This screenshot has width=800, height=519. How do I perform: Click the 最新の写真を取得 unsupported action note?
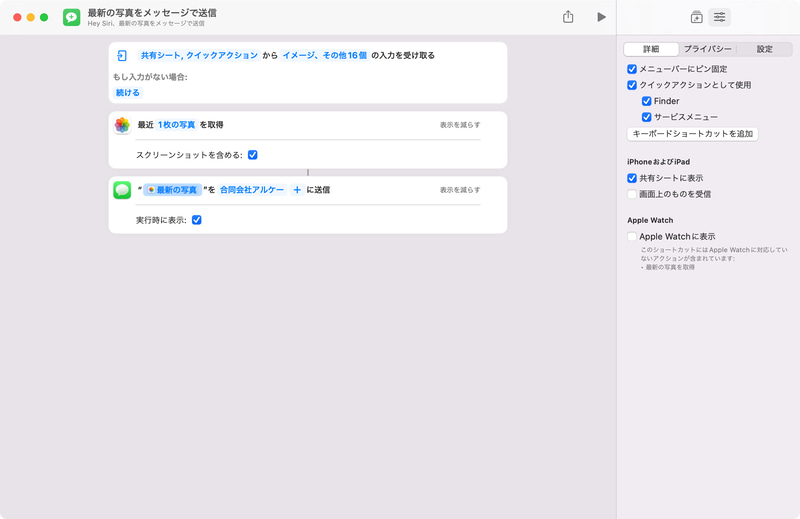(x=668, y=267)
